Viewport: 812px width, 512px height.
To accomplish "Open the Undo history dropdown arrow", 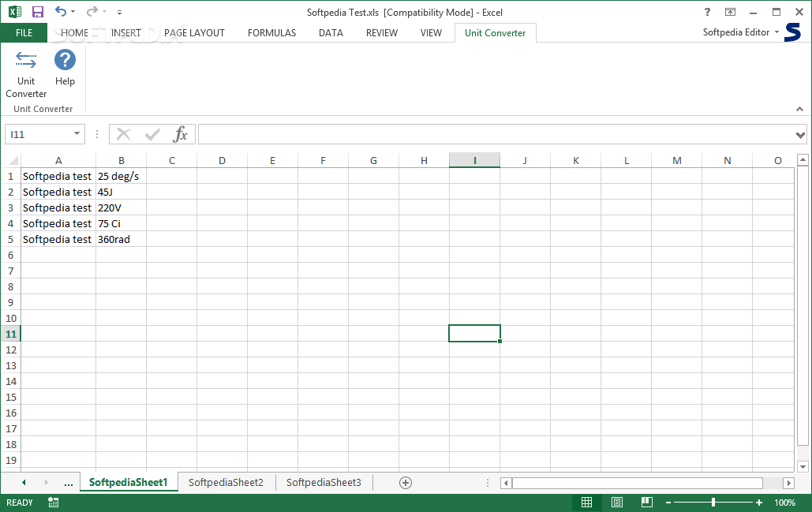I will [73, 11].
